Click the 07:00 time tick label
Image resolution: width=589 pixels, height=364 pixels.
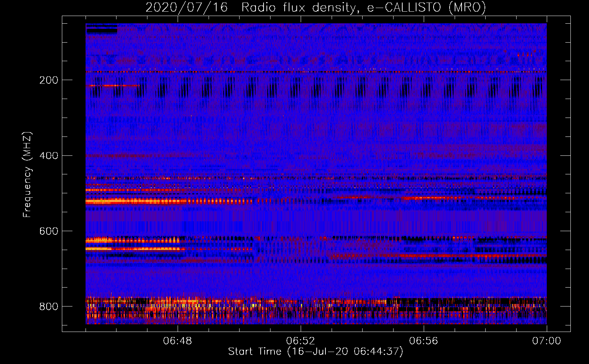[x=547, y=341]
